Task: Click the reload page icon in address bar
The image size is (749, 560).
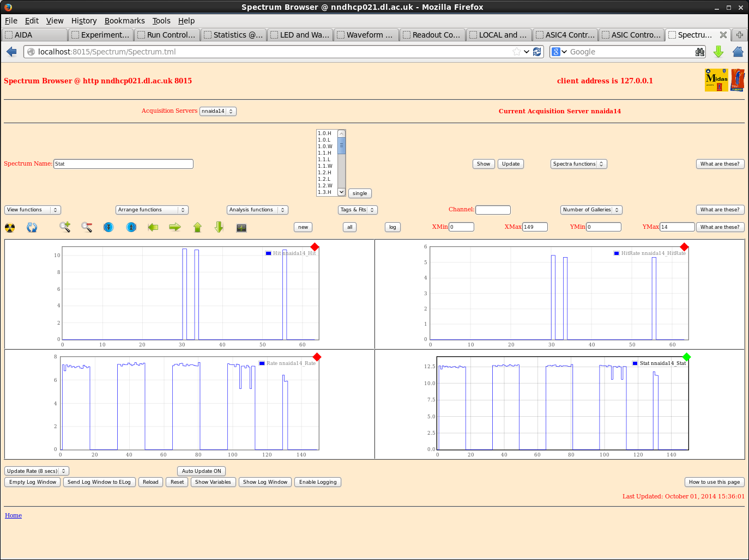Action: [x=537, y=52]
